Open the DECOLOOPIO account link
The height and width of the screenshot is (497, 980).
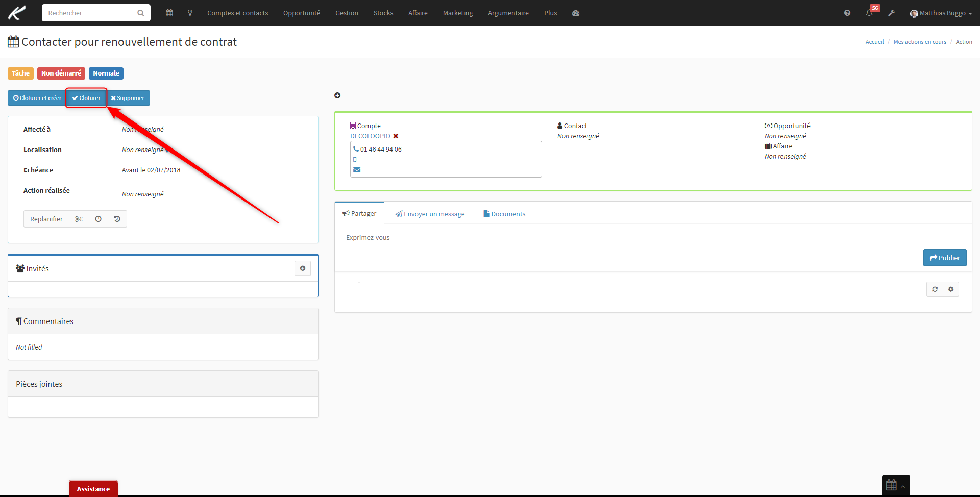(x=370, y=136)
